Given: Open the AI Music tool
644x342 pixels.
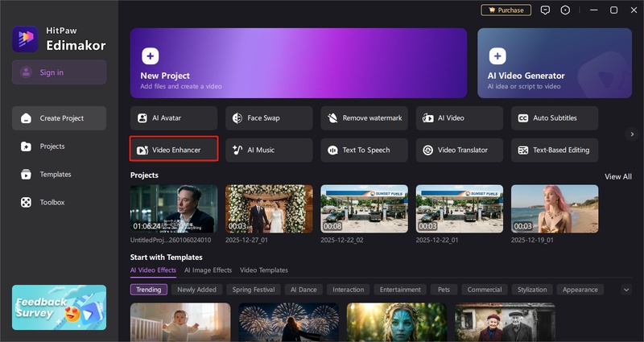Looking at the screenshot, I should click(x=269, y=150).
